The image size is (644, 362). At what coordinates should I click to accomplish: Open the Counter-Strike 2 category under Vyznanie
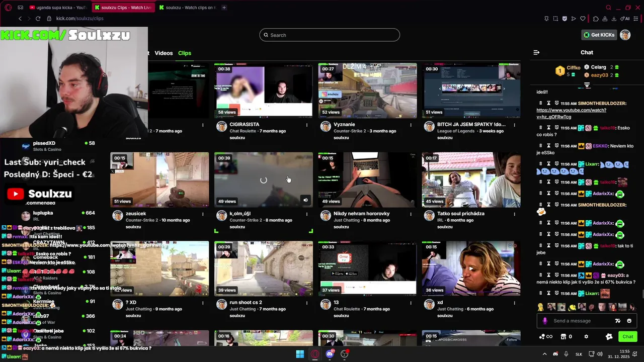[351, 131]
